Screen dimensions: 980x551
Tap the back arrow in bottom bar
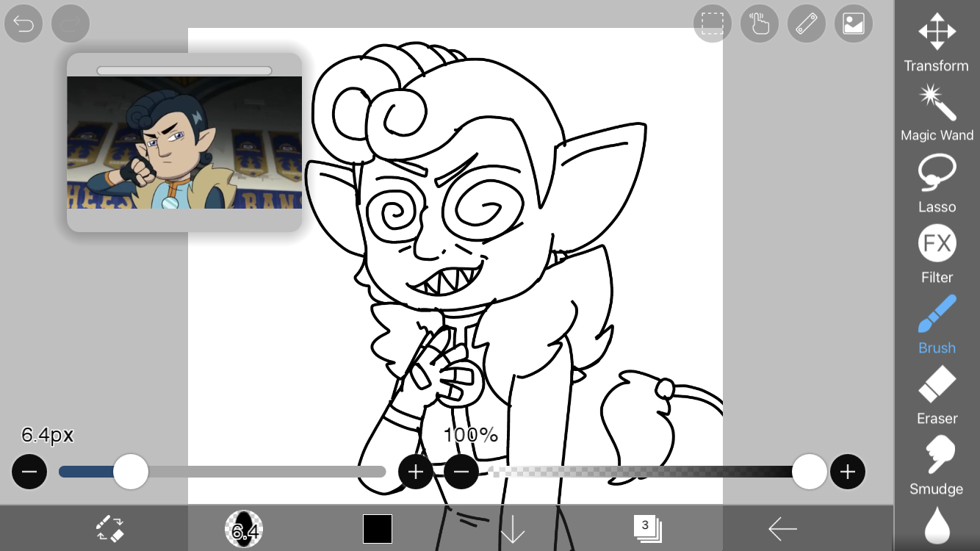782,528
